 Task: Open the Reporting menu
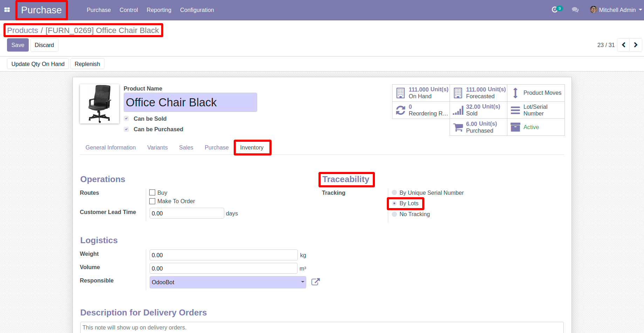point(159,10)
